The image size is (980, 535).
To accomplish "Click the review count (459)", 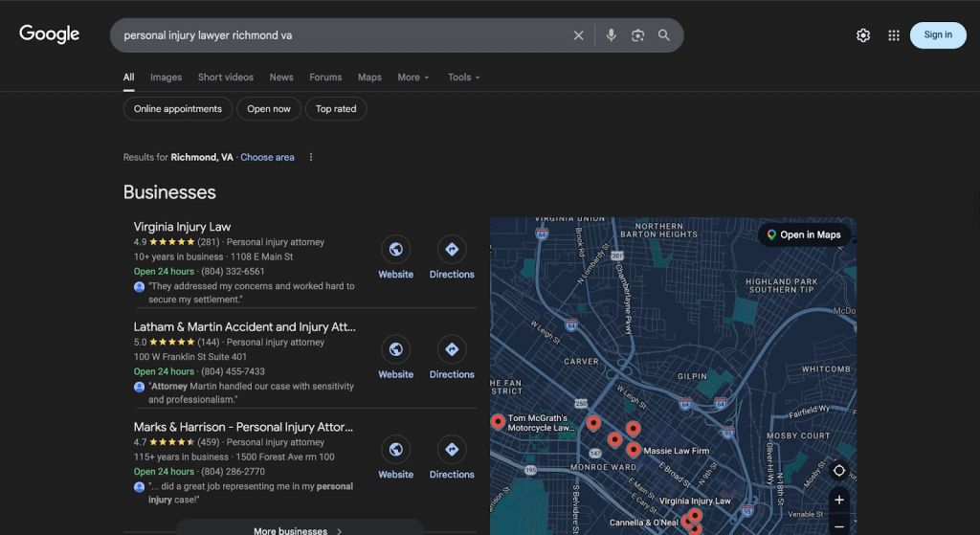I will (x=208, y=442).
